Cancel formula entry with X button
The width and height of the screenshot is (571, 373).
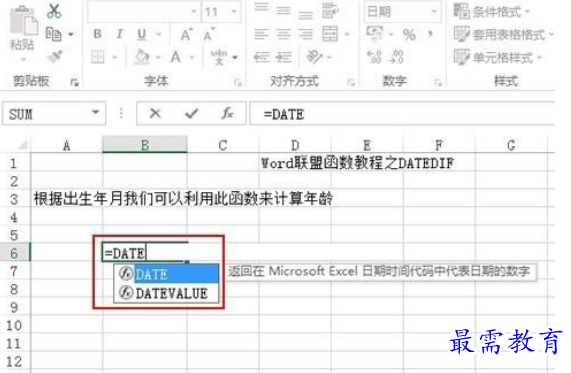(155, 114)
